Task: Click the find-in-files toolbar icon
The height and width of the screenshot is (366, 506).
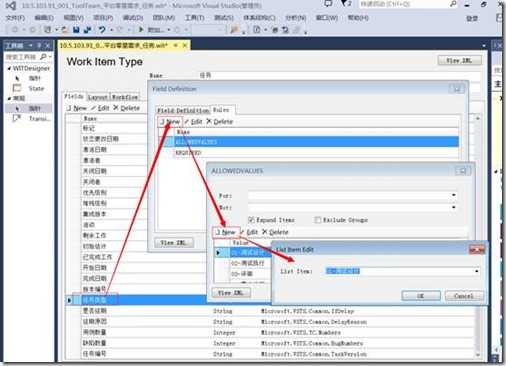Action: tap(235, 30)
